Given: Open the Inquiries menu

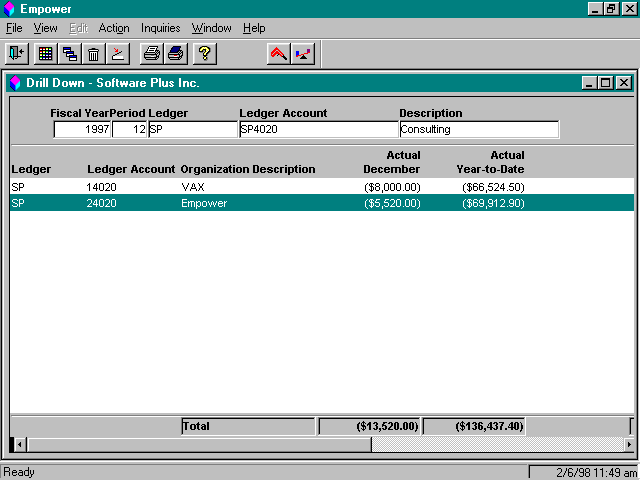Looking at the screenshot, I should [x=160, y=28].
